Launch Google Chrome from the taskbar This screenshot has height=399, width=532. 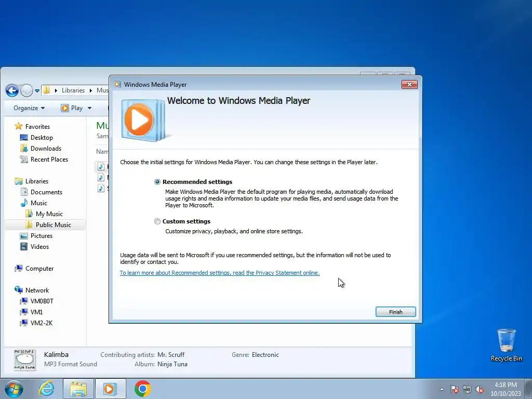click(x=142, y=389)
